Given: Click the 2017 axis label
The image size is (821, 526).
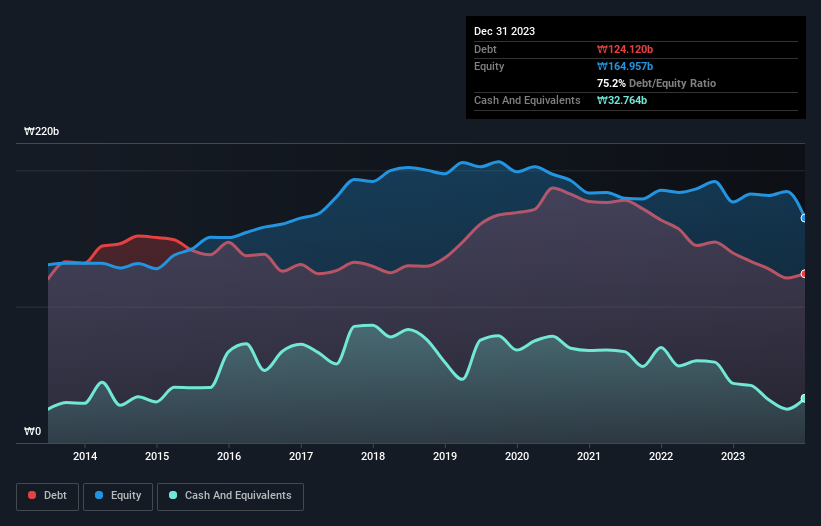Looking at the screenshot, I should click(x=301, y=456).
